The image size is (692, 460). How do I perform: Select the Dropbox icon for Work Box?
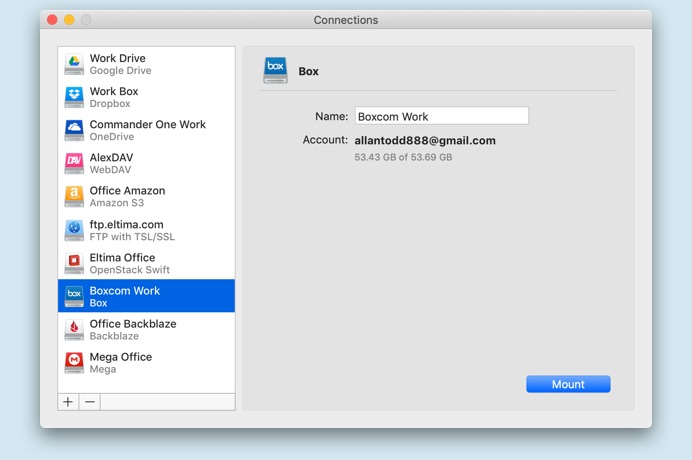74,97
